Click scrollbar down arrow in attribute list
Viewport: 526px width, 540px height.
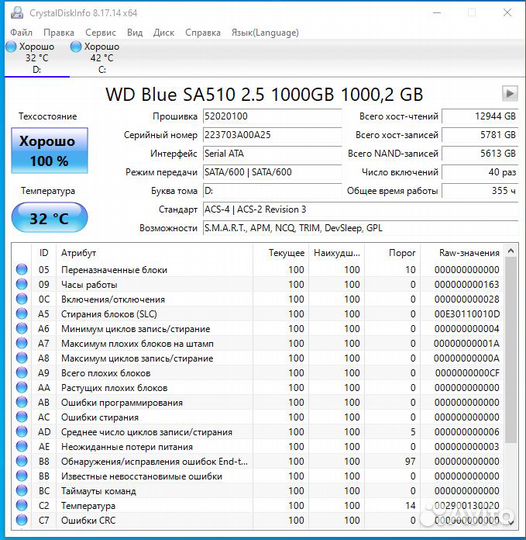pos(511,522)
